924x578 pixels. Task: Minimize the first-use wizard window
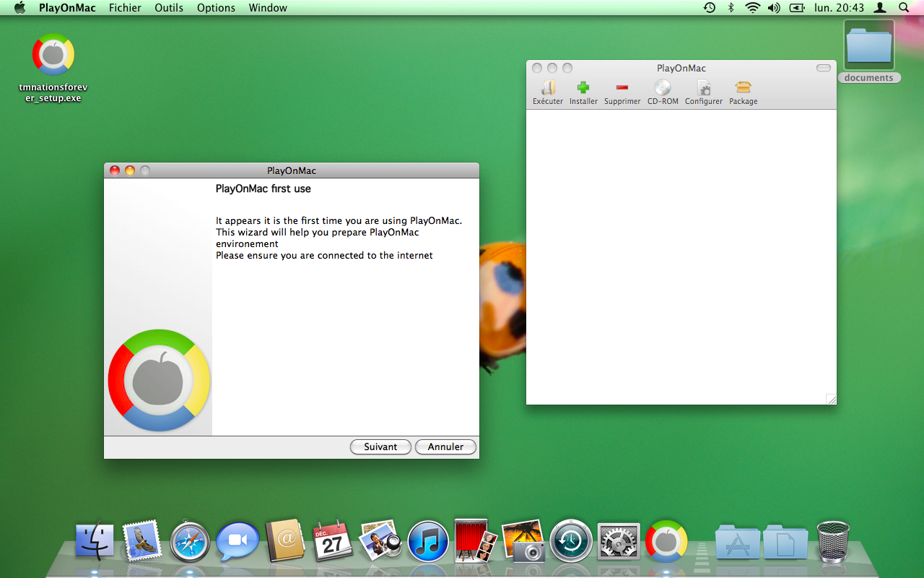click(130, 171)
